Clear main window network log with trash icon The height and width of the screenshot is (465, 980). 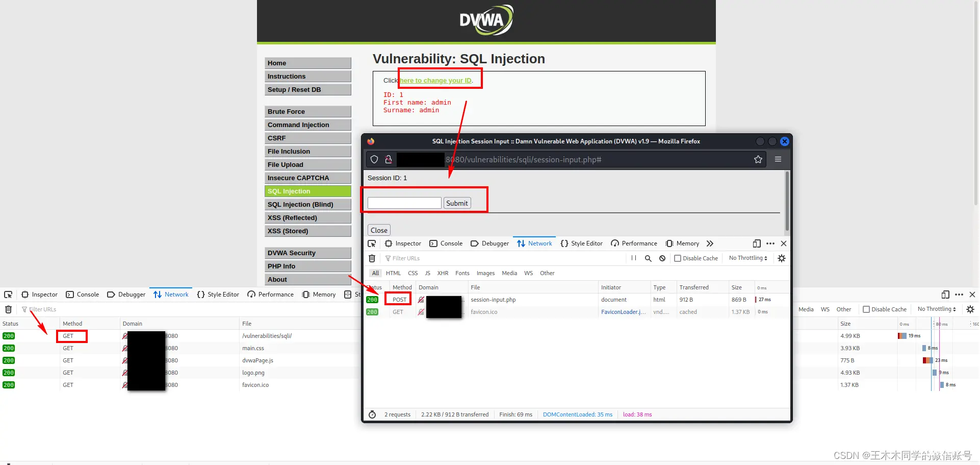(x=8, y=309)
